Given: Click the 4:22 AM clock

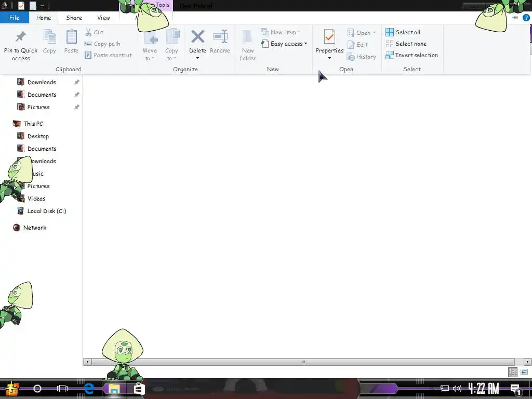Looking at the screenshot, I should (x=484, y=389).
